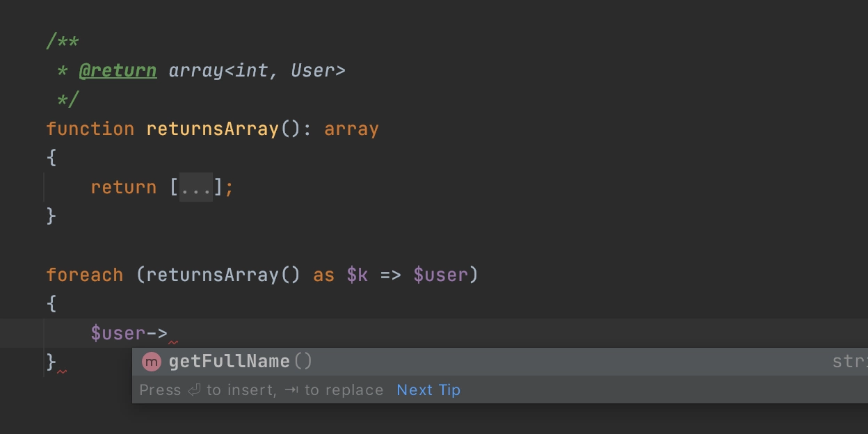Click the $user variable in foreach header
The width and height of the screenshot is (868, 434).
pyautogui.click(x=440, y=275)
